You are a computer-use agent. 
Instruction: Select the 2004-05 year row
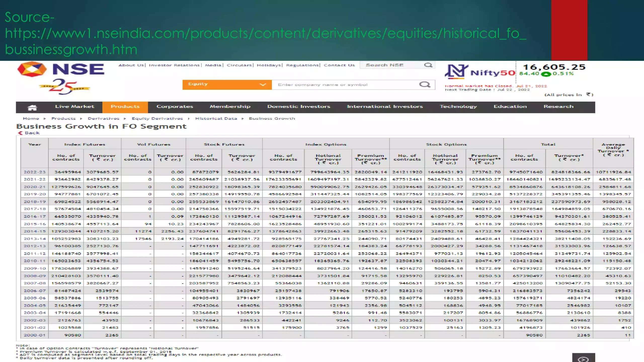327,305
